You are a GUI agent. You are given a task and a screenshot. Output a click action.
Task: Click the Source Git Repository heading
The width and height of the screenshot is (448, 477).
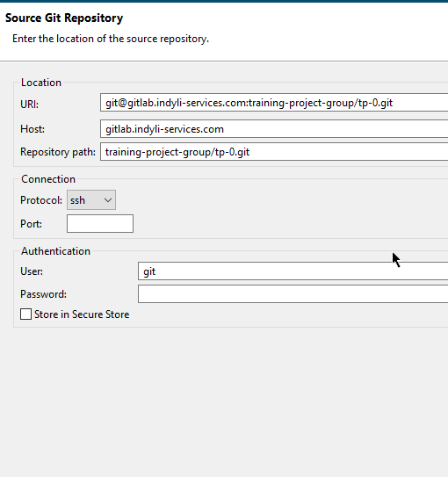coord(64,18)
